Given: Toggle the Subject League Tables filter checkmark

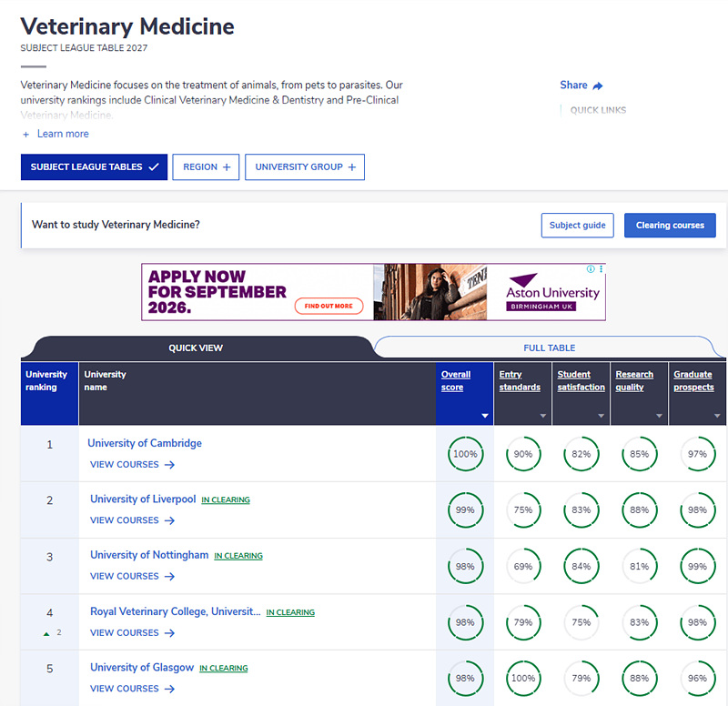Looking at the screenshot, I should [x=154, y=166].
